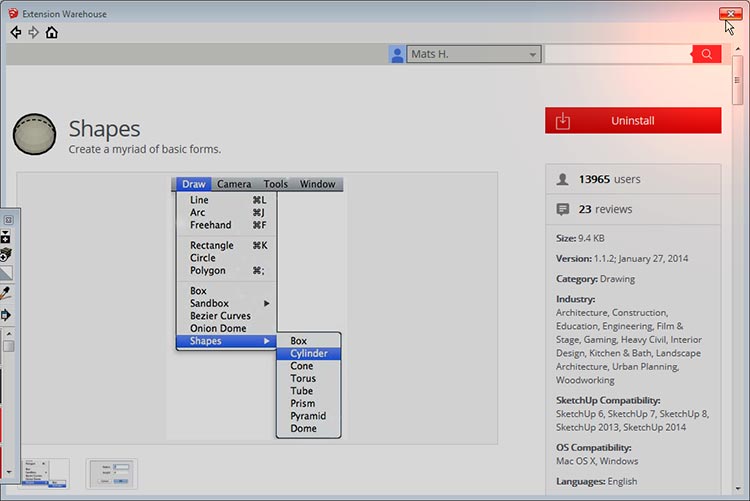Select the dropper tool in side toolbar
The width and height of the screenshot is (750, 501).
pyautogui.click(x=5, y=293)
